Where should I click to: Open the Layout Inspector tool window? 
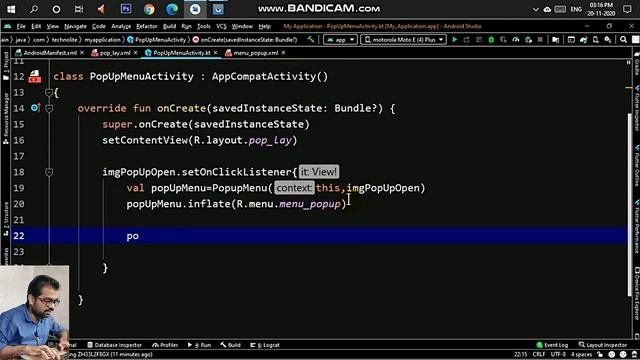coord(603,345)
